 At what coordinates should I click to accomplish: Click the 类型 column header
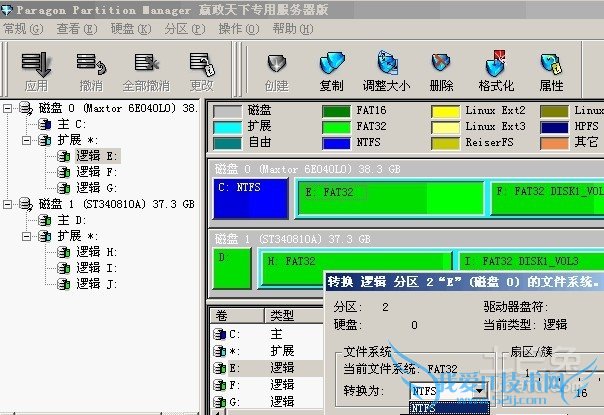tap(294, 315)
